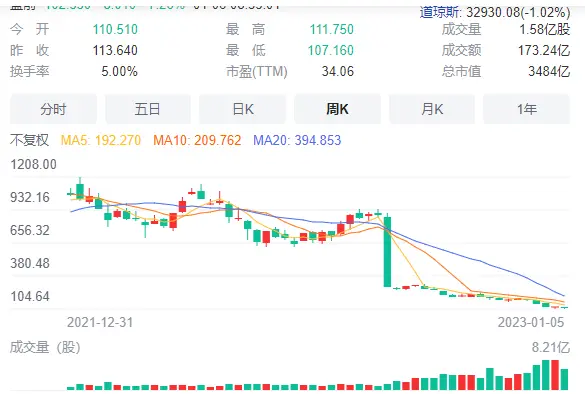Click the 今开 value 110.510
This screenshot has width=585, height=394.
[x=115, y=29]
